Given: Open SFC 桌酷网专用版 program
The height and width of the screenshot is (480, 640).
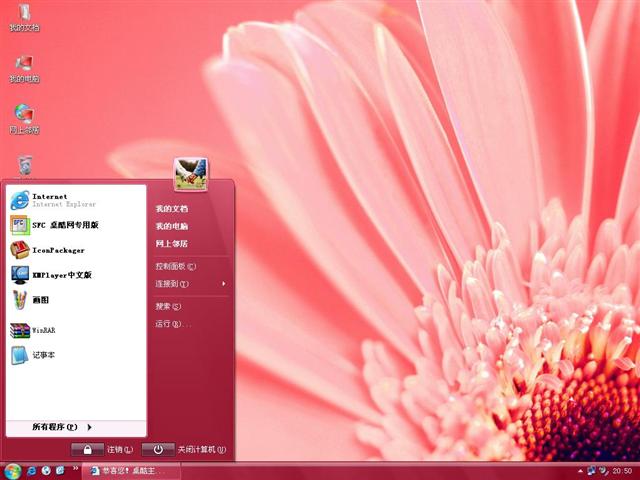Looking at the screenshot, I should pos(76,225).
